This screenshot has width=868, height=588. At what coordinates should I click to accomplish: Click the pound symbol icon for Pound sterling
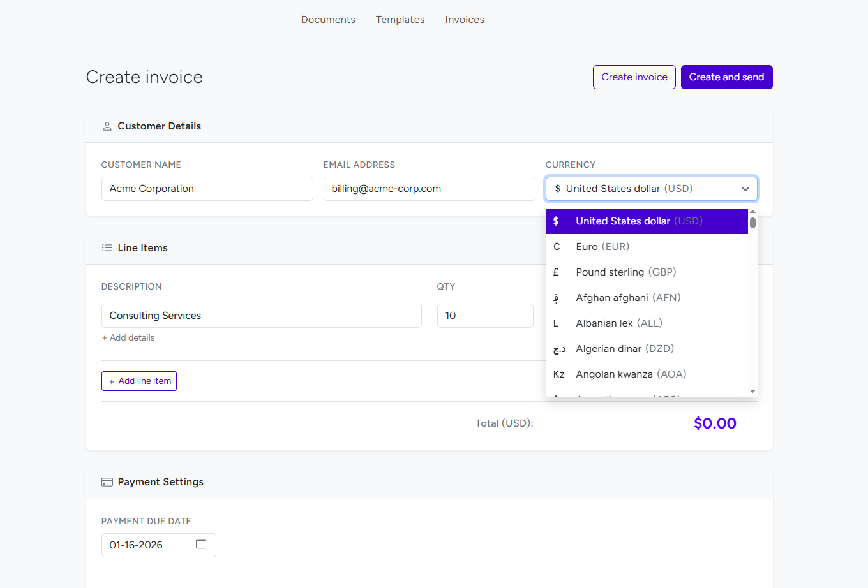coord(555,272)
